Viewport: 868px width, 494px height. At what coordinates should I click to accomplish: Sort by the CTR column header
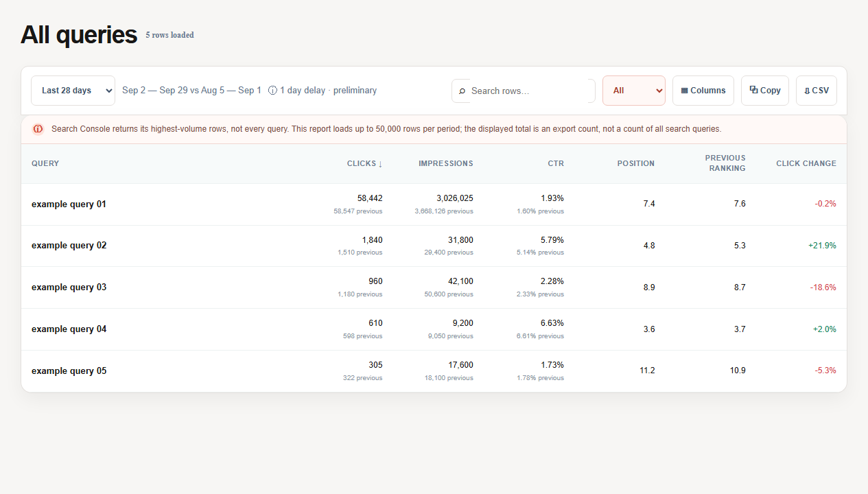(556, 163)
